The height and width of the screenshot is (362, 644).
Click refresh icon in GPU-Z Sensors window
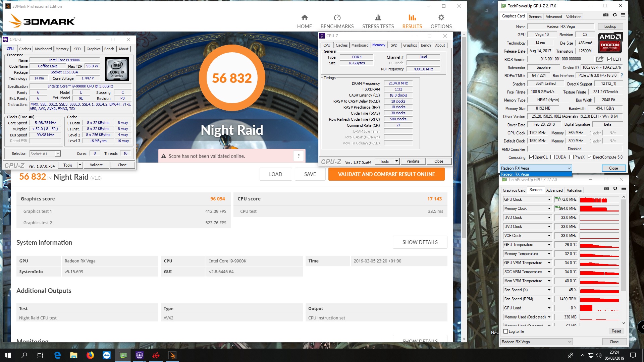click(615, 189)
